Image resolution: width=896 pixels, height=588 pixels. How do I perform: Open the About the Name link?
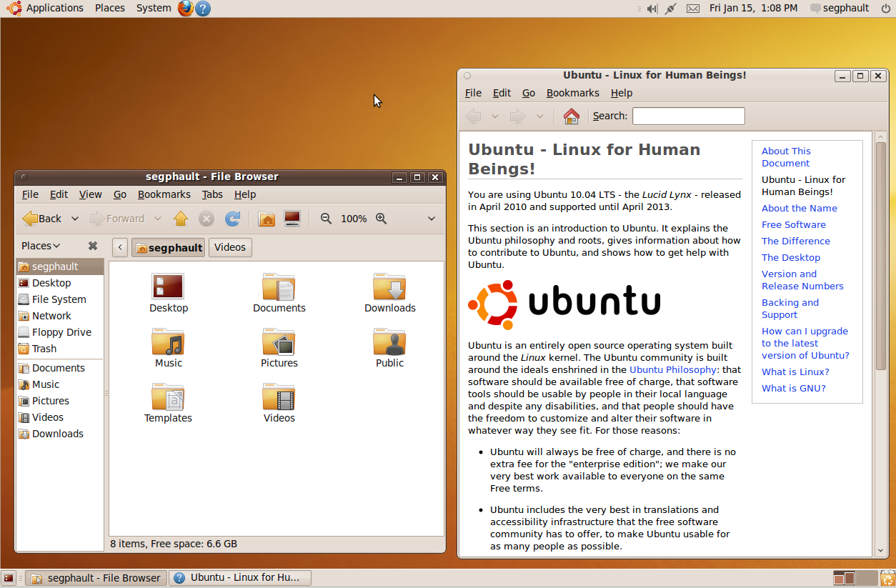pyautogui.click(x=799, y=209)
